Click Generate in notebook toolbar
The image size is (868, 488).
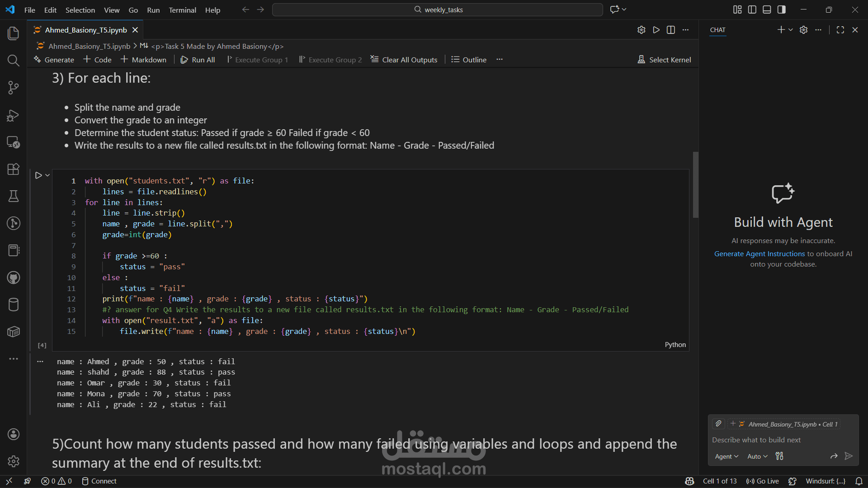(x=54, y=60)
